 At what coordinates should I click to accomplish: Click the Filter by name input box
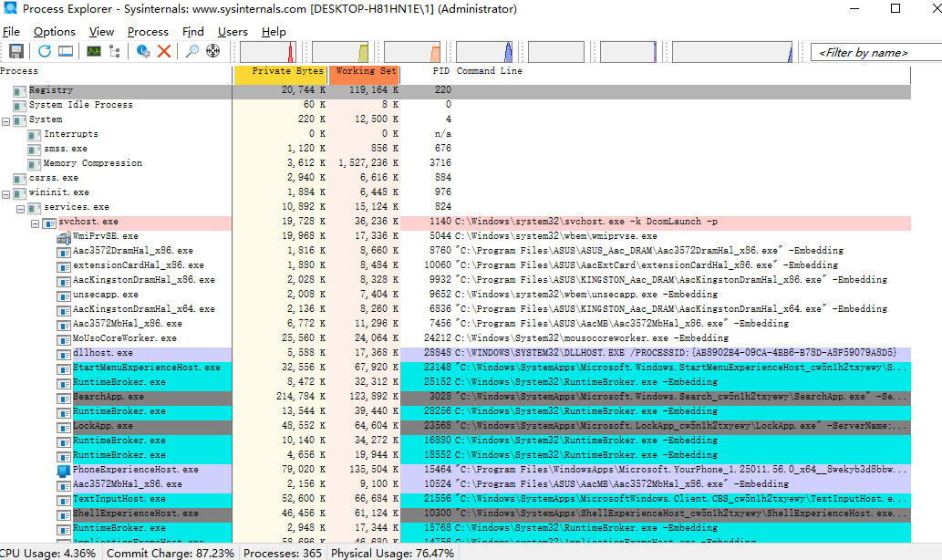[876, 52]
